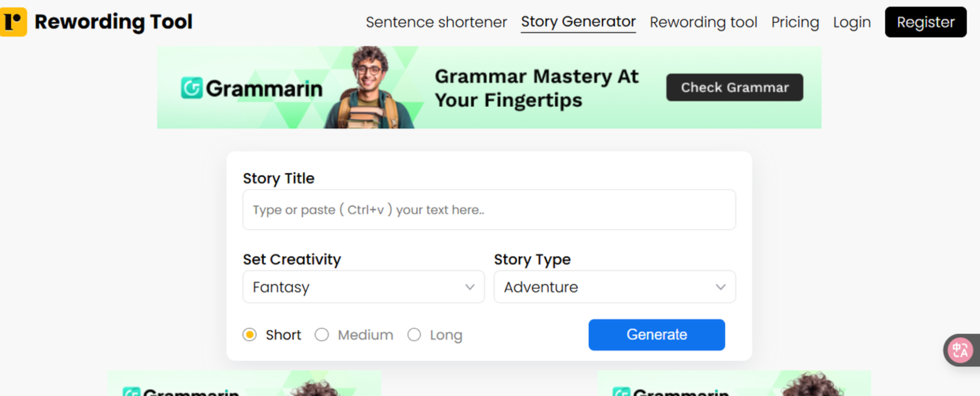
Task: Click the Grammarin icon in the bottom-right banner
Action: click(x=622, y=392)
